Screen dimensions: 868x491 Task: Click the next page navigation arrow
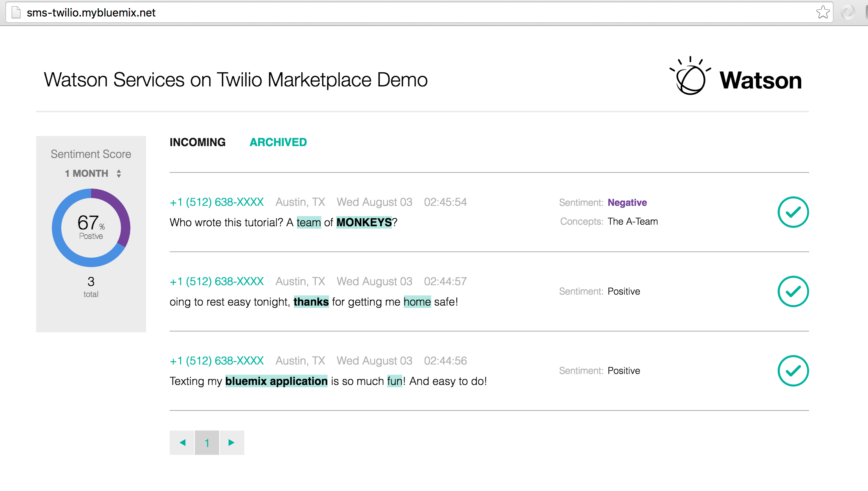tap(231, 443)
